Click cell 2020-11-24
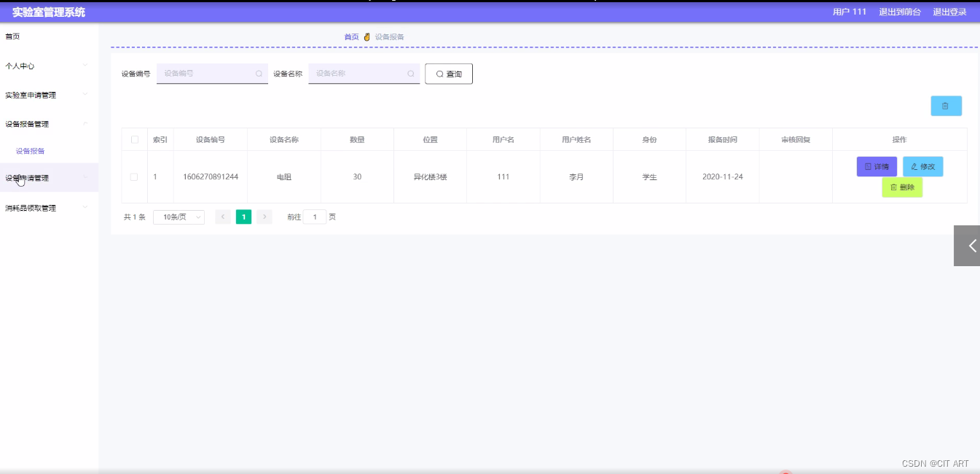This screenshot has width=980, height=474. pyautogui.click(x=723, y=177)
